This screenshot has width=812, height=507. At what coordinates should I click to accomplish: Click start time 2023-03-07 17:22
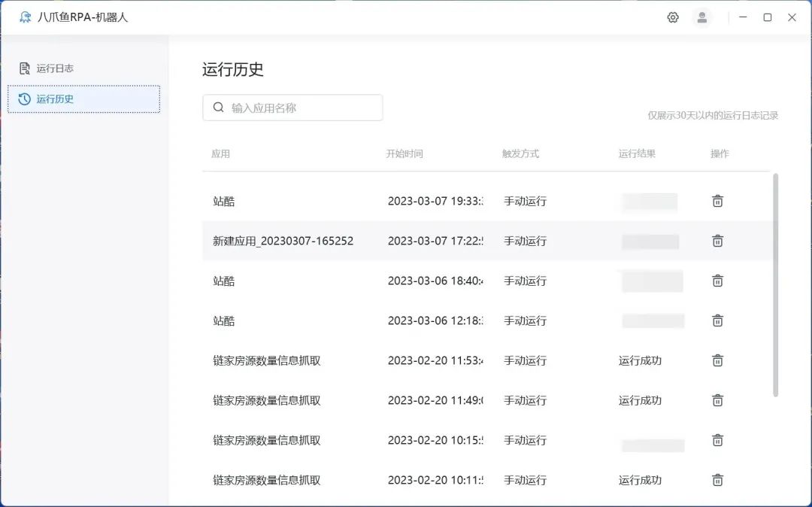(x=435, y=241)
